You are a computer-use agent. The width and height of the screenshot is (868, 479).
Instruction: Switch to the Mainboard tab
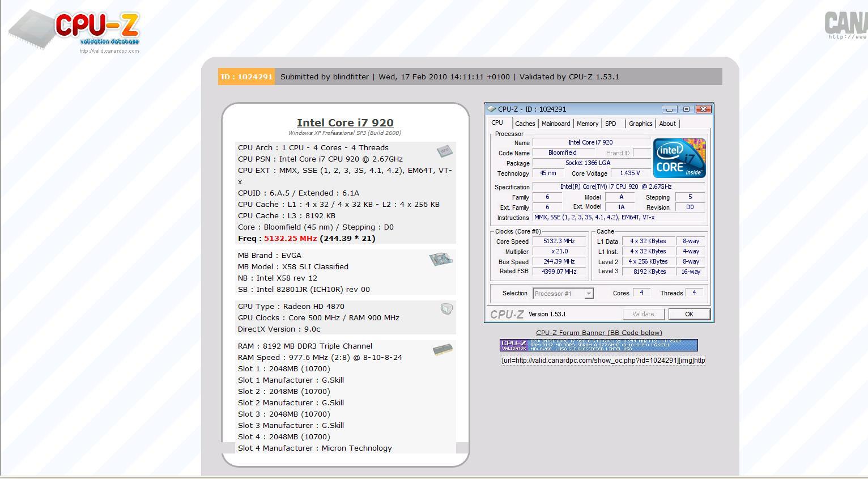click(556, 124)
